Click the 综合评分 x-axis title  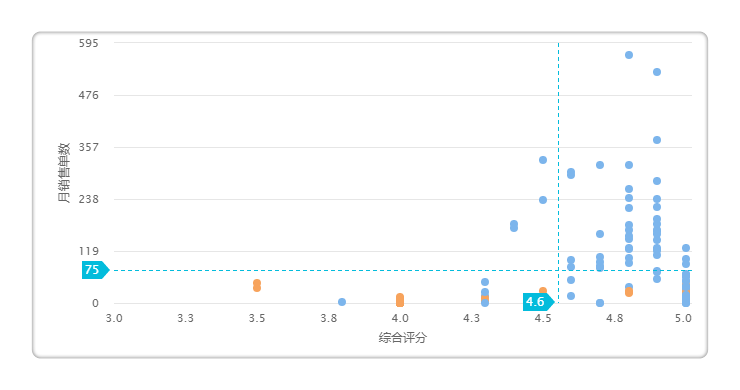(403, 338)
